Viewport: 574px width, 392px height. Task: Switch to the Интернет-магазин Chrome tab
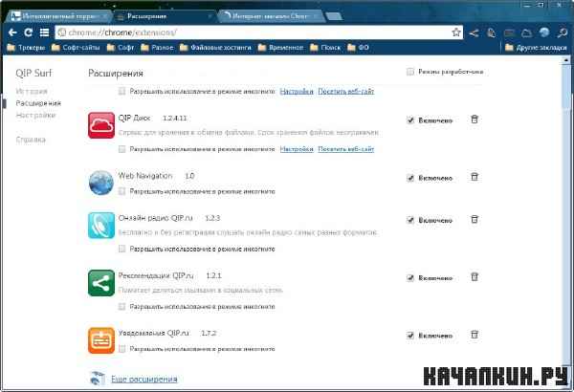[270, 16]
